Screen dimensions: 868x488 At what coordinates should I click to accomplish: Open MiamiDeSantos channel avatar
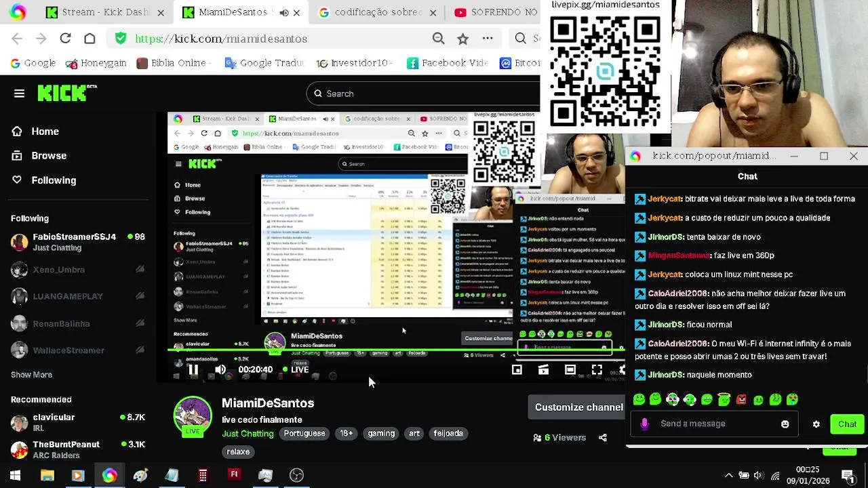pos(193,415)
